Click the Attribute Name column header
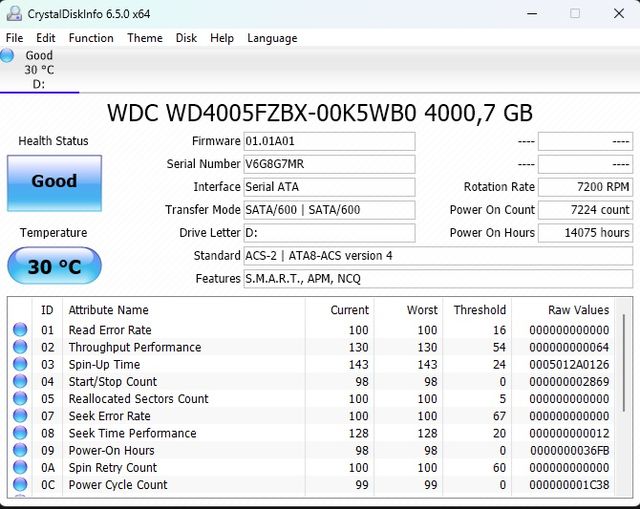The image size is (640, 509). [x=184, y=310]
